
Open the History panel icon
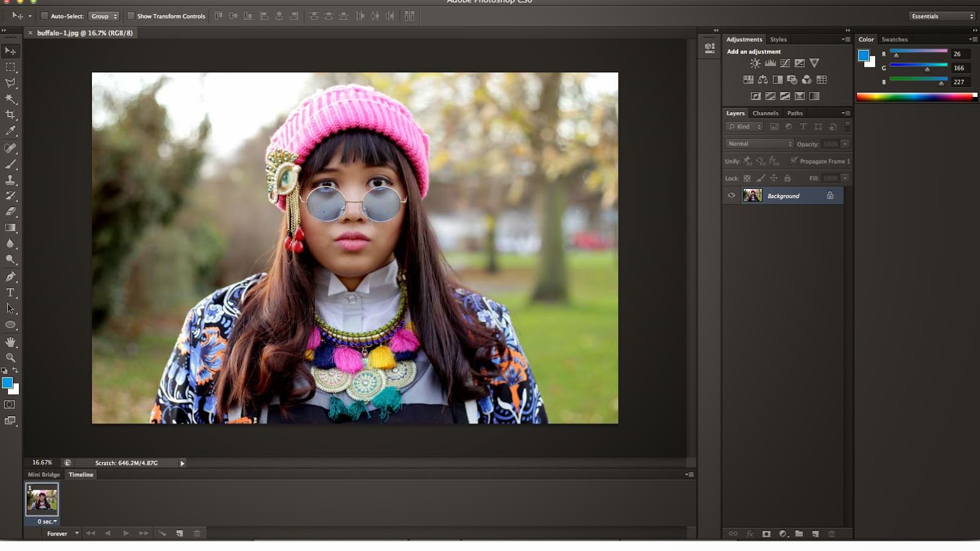tap(710, 48)
